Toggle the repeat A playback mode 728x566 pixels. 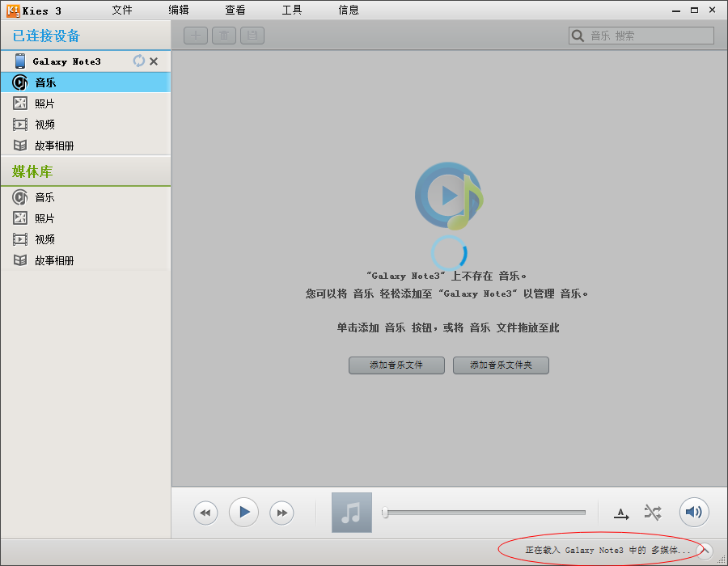pos(620,513)
